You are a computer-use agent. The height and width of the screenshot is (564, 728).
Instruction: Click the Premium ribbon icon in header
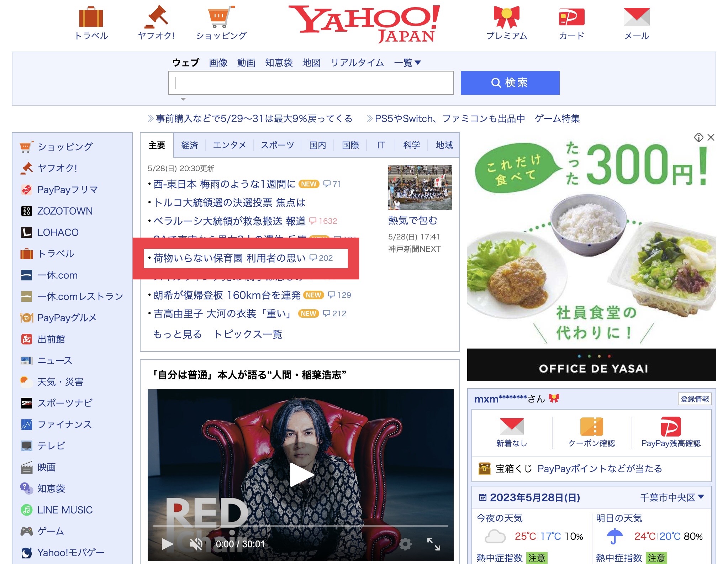[506, 17]
